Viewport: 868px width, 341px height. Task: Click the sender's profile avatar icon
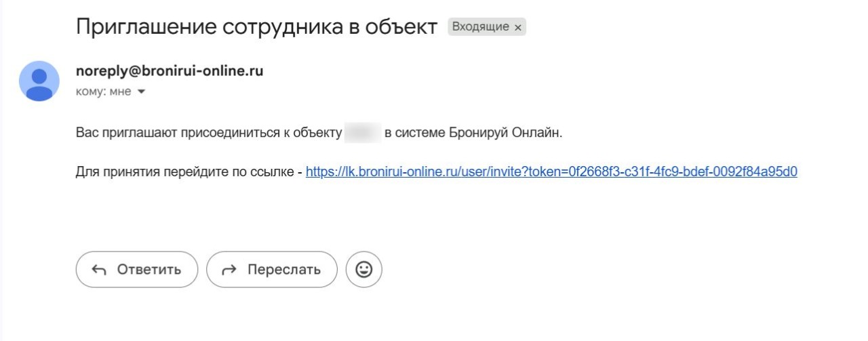[39, 81]
